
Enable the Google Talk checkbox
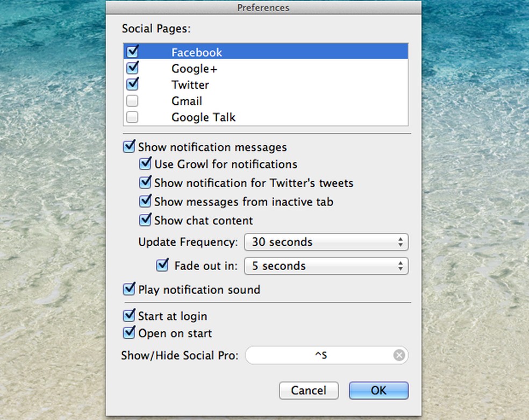132,117
